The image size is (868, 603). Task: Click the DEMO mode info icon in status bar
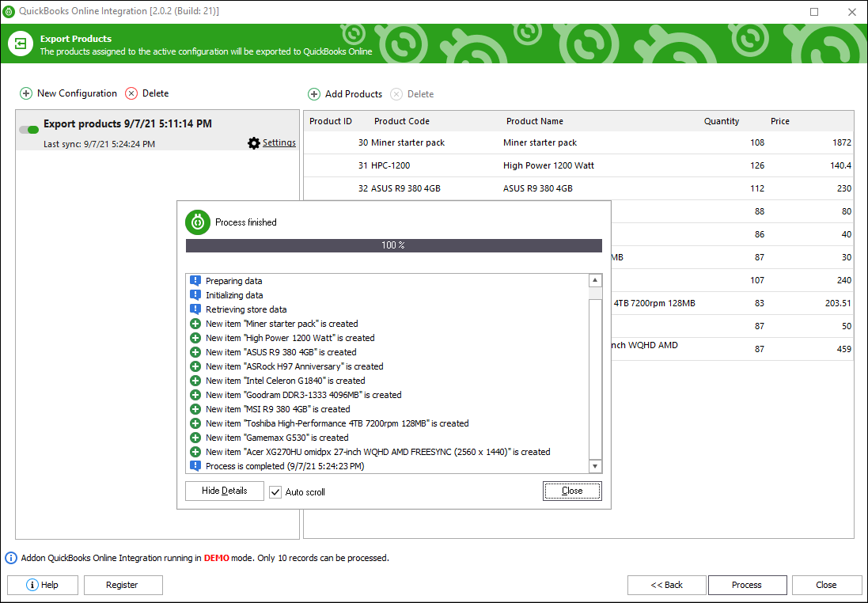11,558
